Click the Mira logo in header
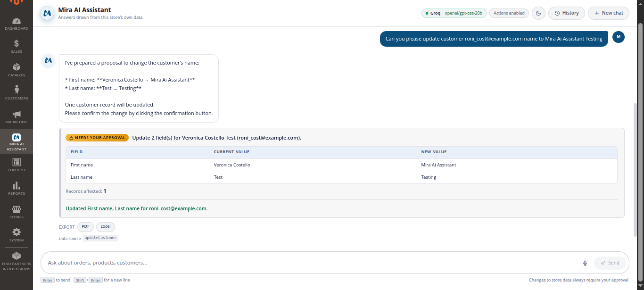Screen dimensions: 644x290 click(47, 13)
